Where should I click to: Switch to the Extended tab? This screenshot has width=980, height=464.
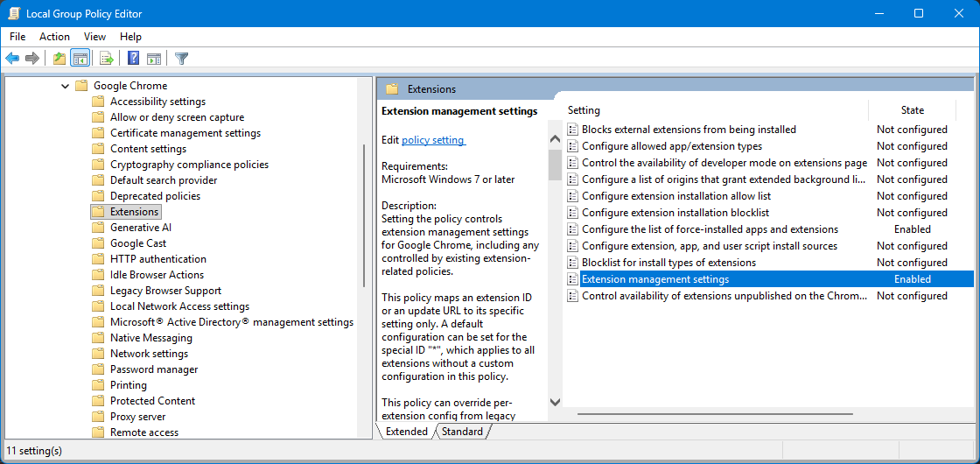pos(406,432)
